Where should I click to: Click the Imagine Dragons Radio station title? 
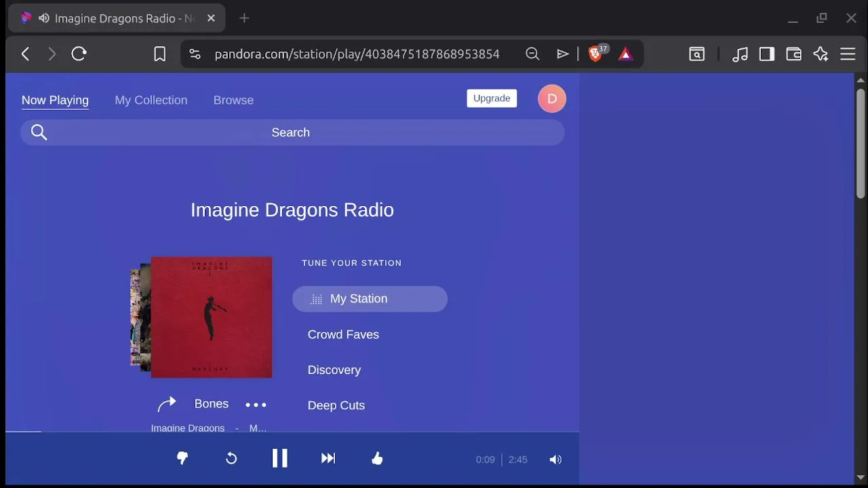pos(292,209)
